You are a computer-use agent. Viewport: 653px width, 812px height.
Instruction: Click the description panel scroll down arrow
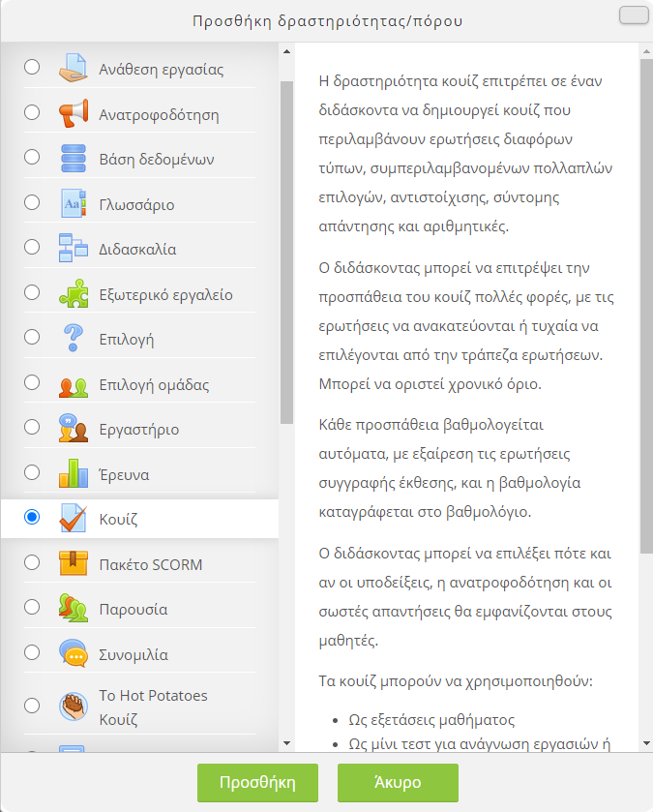click(646, 743)
